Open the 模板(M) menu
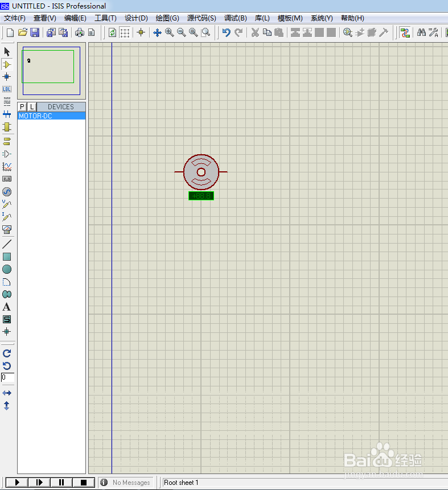The image size is (448, 490). click(290, 18)
